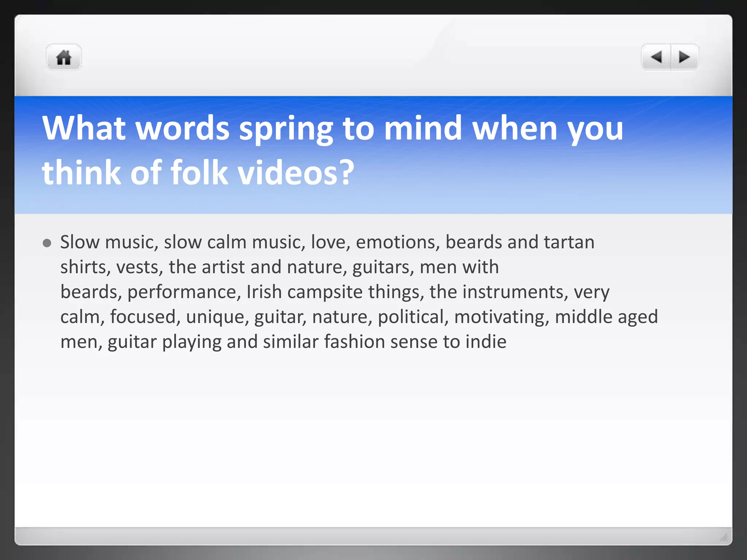Select the slide title 'What words spring to mind'
This screenshot has height=560, width=747.
333,128
